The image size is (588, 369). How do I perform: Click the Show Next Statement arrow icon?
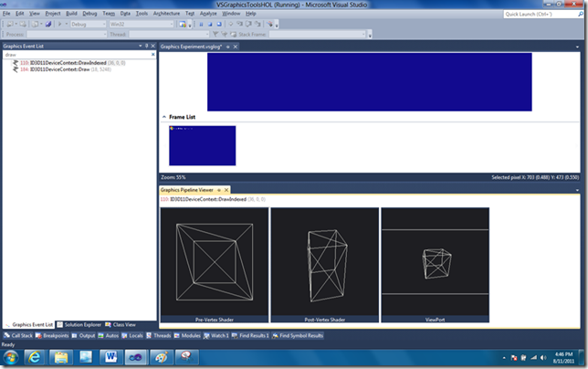pos(231,24)
